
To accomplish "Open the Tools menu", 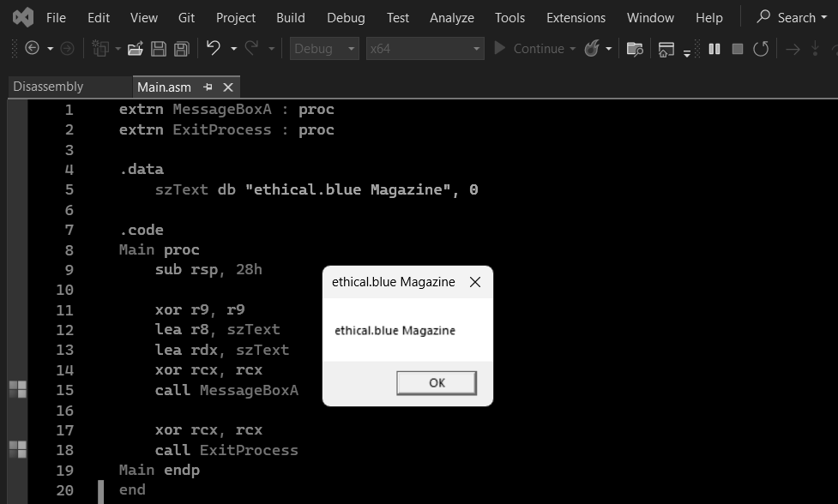I will tap(509, 18).
